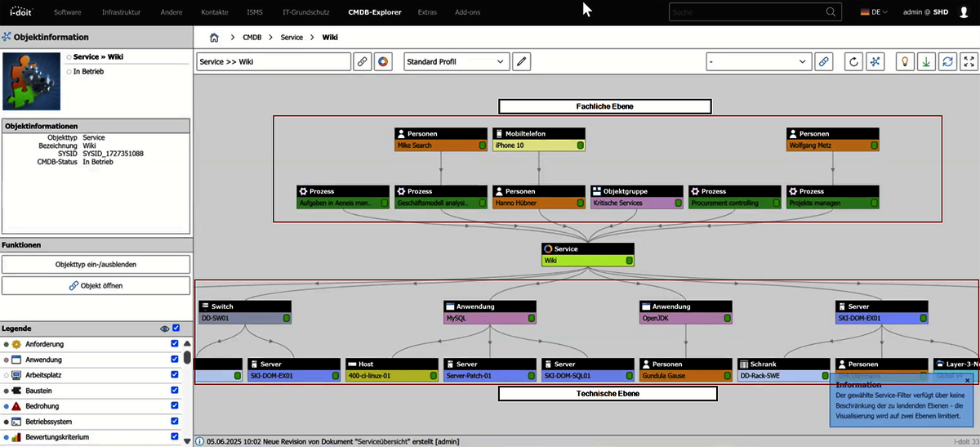Select the iPhone 10 Mobiltelefon node

[x=539, y=139]
